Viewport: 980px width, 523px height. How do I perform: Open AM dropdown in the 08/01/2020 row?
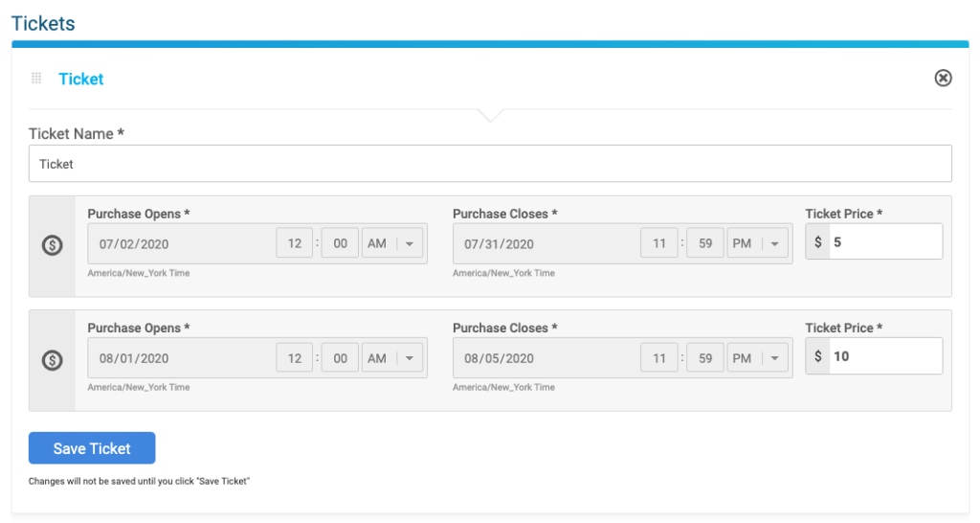[x=392, y=358]
